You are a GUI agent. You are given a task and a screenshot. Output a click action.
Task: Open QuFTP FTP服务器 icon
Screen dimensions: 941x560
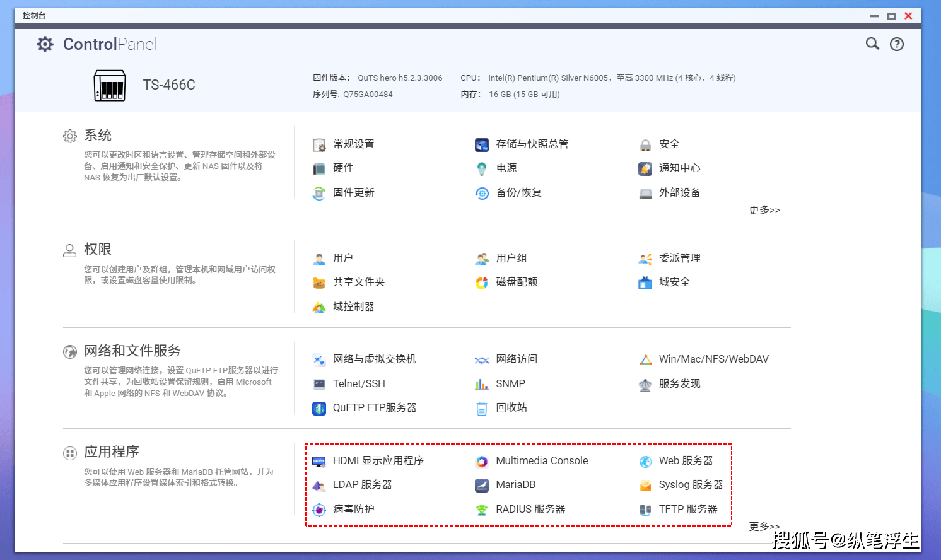pos(319,408)
